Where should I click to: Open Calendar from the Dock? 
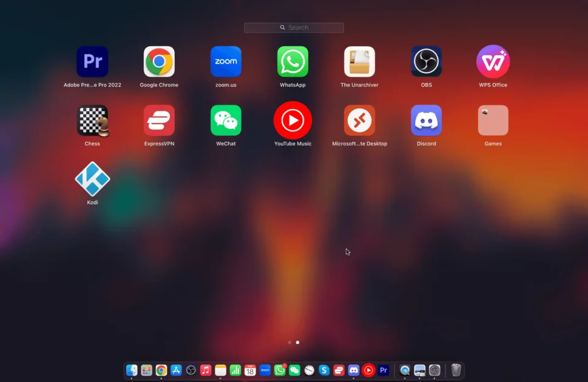point(249,370)
